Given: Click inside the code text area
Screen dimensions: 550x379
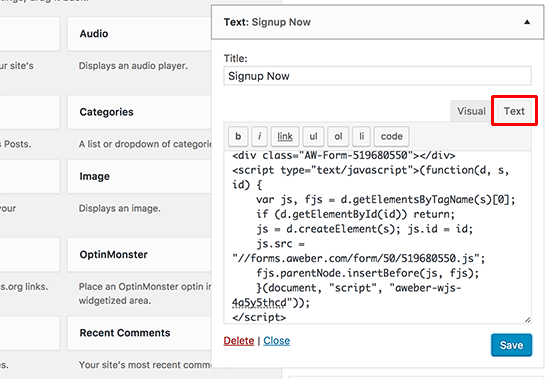Looking at the screenshot, I should click(377, 237).
